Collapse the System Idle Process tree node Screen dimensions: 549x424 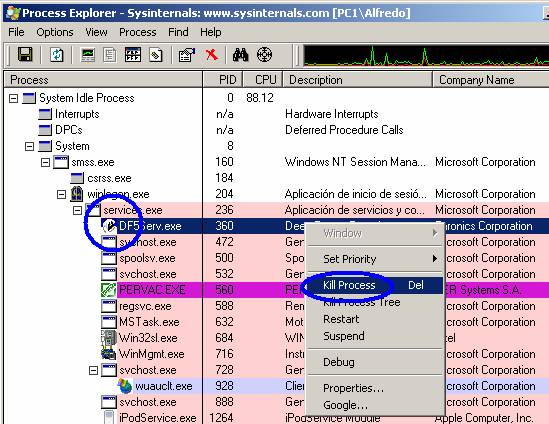(13, 98)
